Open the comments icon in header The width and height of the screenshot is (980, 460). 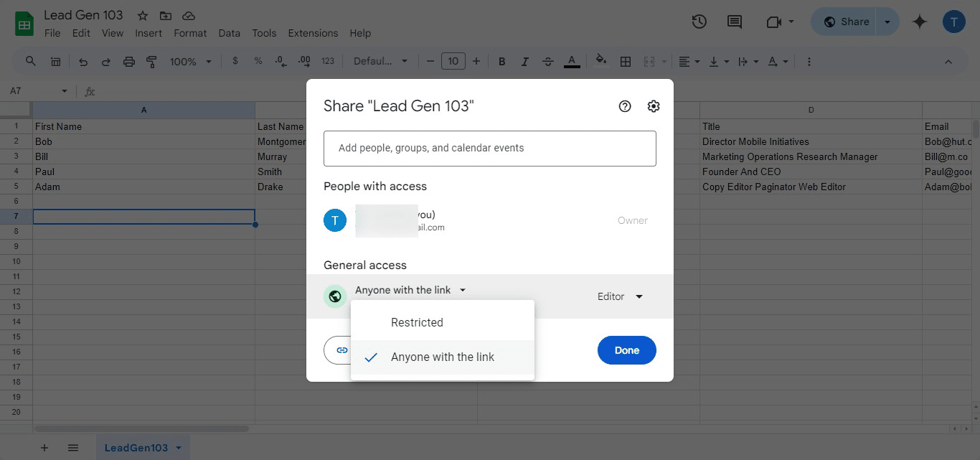tap(734, 22)
